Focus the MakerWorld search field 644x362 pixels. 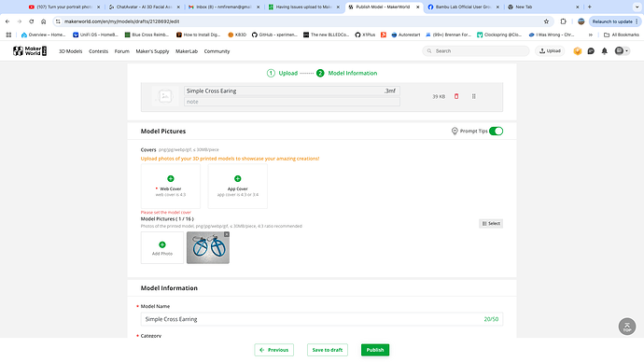(476, 51)
